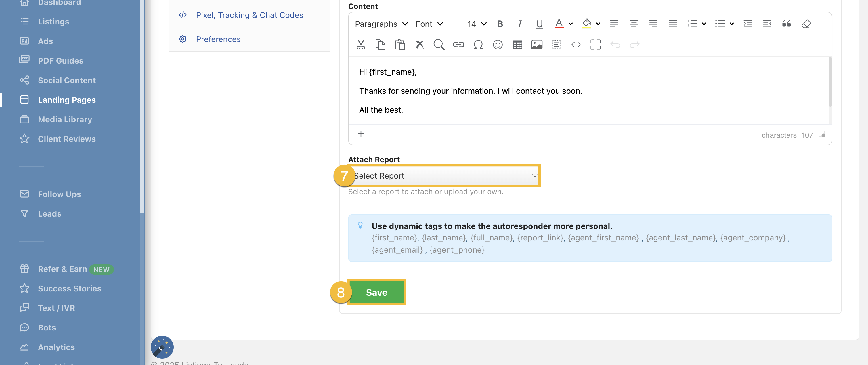Click the blockquote icon

click(x=786, y=24)
